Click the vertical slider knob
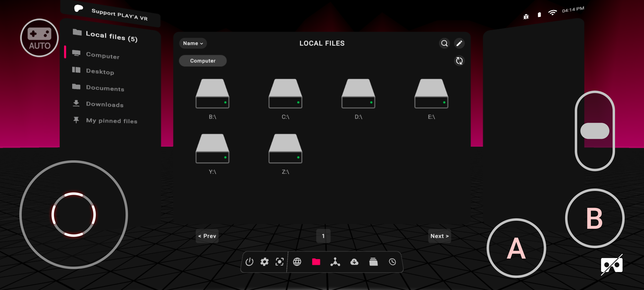The height and width of the screenshot is (290, 644). 595,131
